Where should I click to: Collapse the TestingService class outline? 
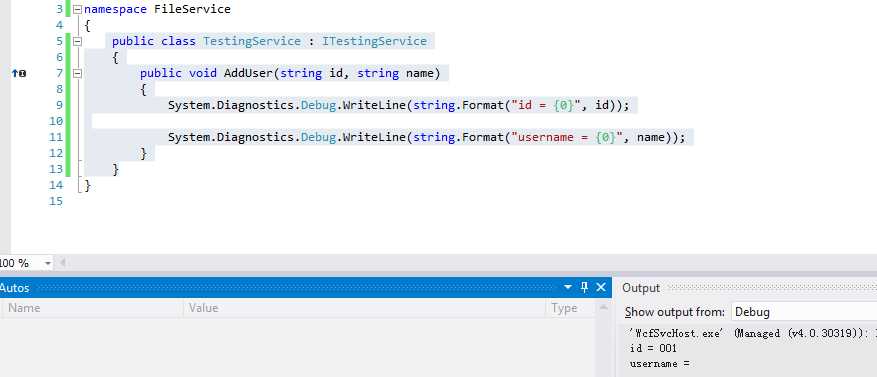click(77, 41)
